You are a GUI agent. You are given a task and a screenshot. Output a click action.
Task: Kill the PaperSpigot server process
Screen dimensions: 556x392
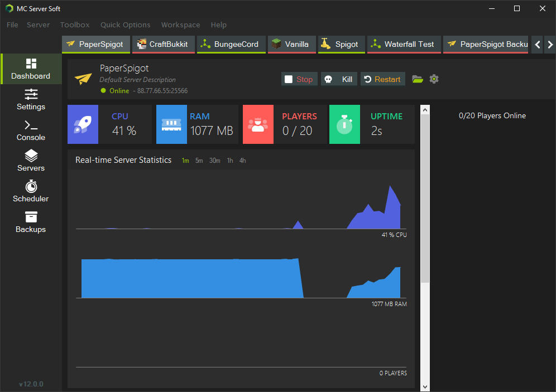coord(339,79)
